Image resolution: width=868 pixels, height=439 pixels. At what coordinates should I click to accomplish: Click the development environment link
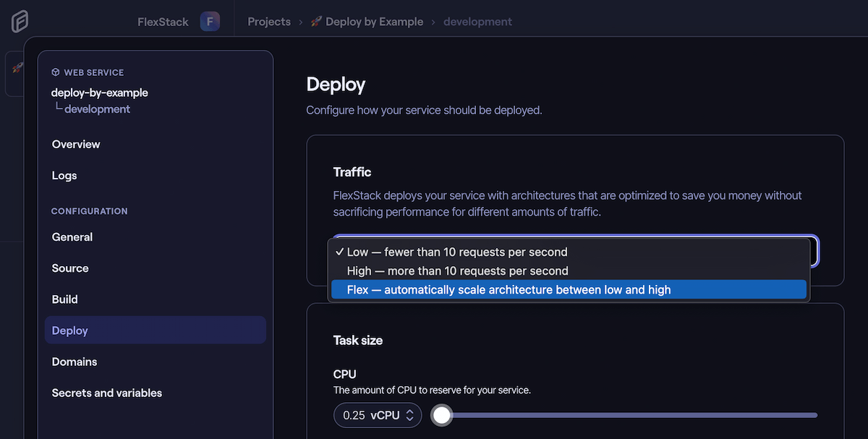[x=477, y=21]
